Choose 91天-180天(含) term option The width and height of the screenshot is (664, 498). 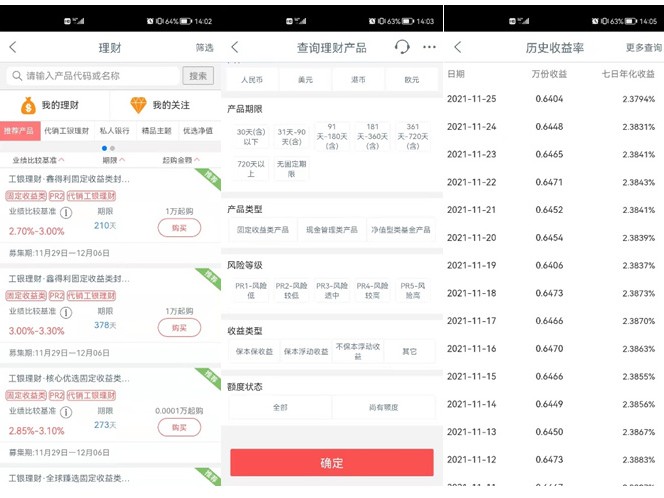click(x=332, y=136)
